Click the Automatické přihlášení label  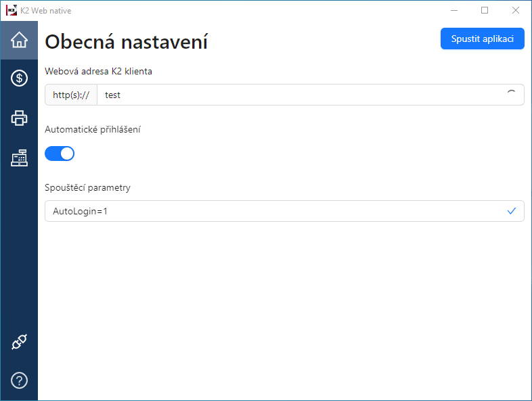pyautogui.click(x=93, y=129)
